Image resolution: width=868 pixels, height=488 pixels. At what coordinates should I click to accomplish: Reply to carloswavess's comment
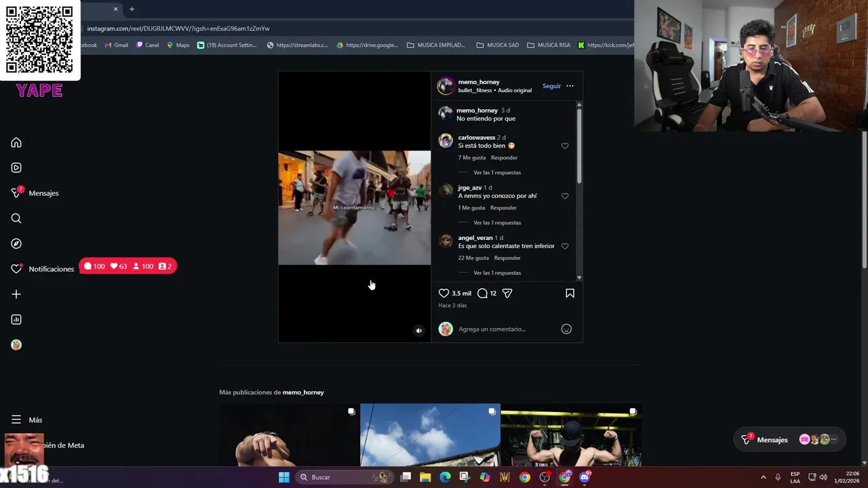pos(504,158)
